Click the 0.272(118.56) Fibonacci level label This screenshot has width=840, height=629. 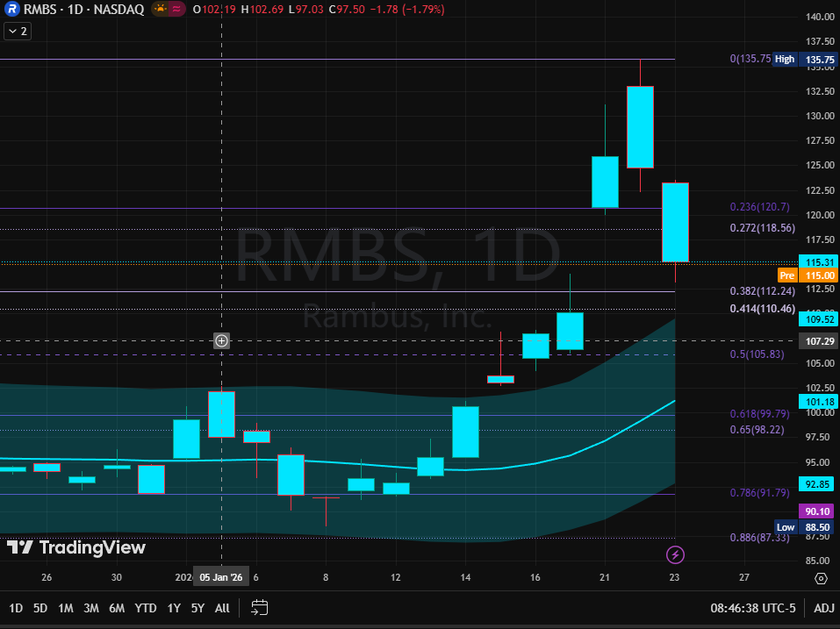point(763,228)
